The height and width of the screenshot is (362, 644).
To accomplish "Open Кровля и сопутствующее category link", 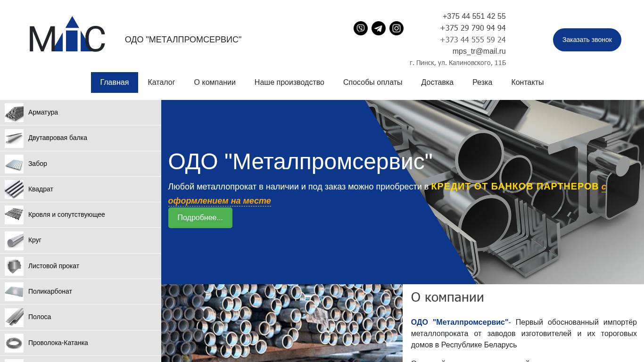I will coord(66,214).
